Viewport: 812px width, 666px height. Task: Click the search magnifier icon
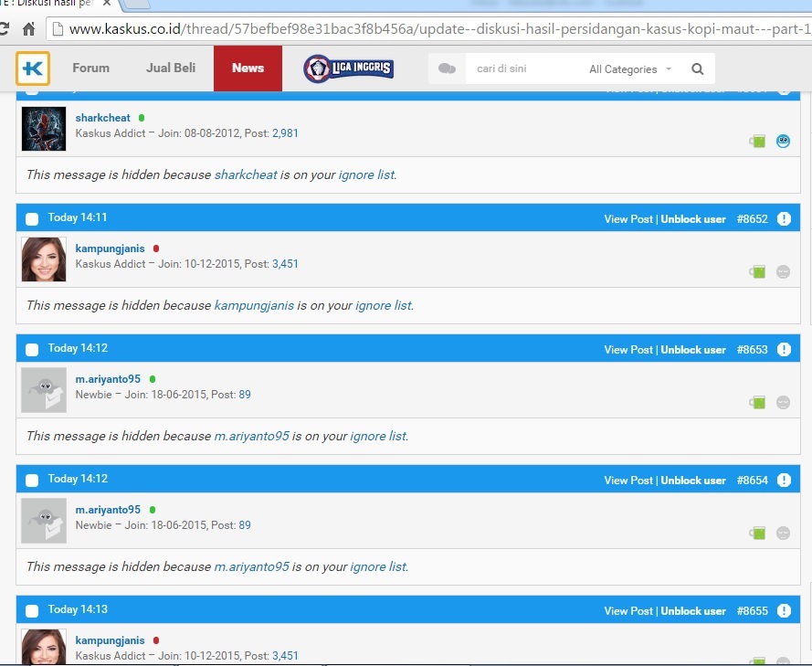tap(698, 69)
